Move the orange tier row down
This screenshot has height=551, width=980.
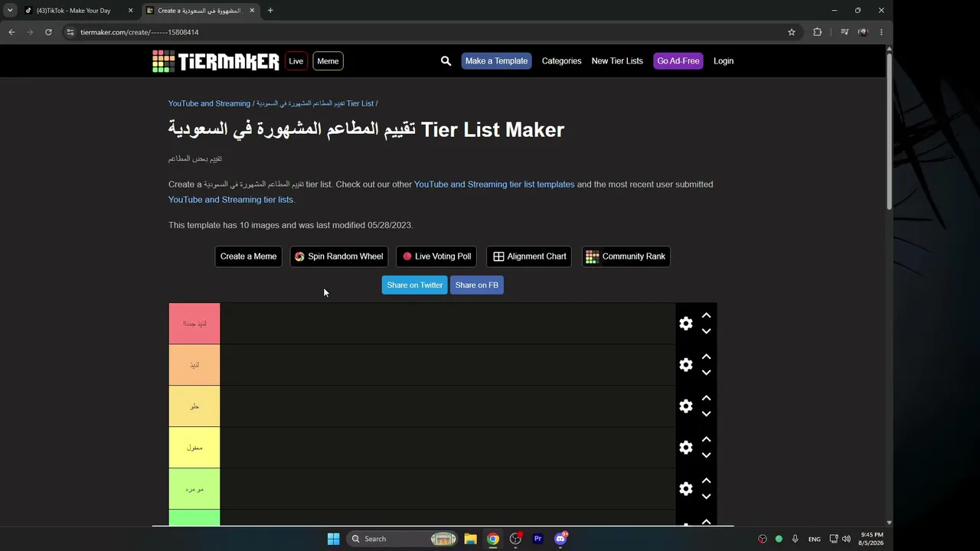pos(707,373)
